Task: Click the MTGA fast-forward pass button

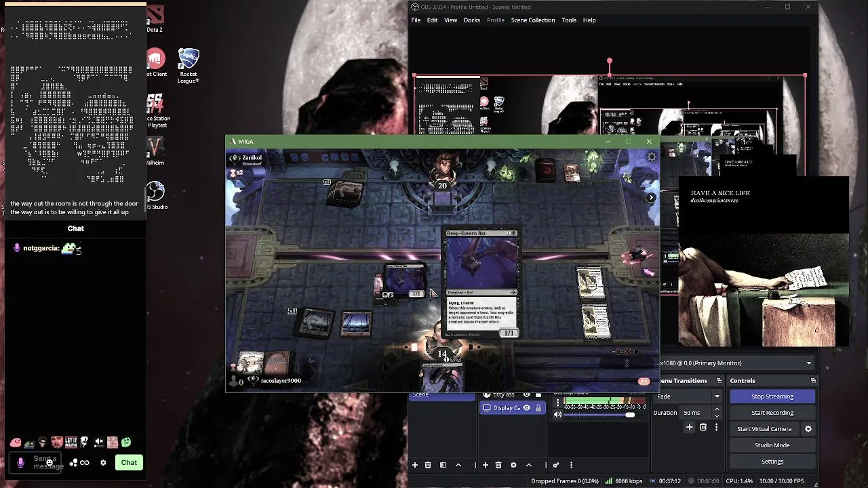Action: tap(644, 382)
